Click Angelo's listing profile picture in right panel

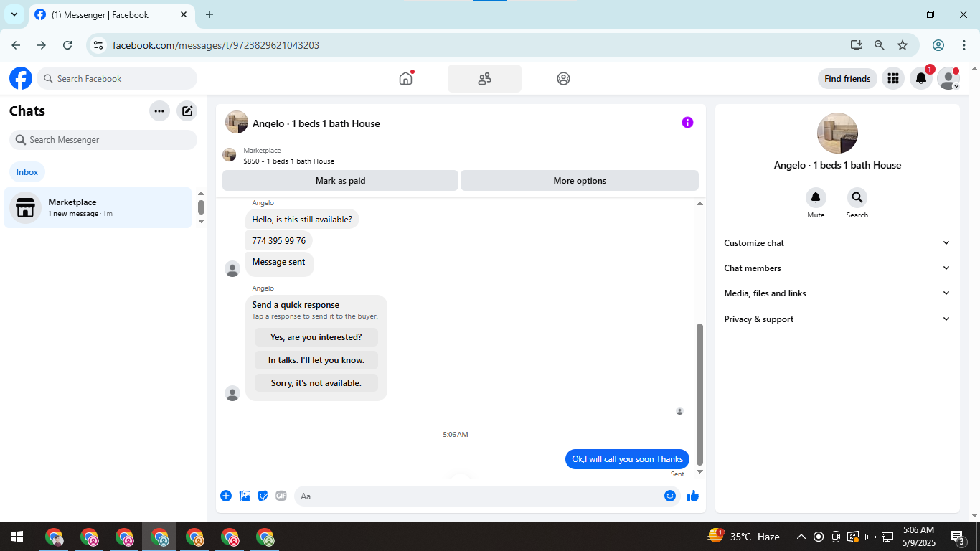(837, 133)
